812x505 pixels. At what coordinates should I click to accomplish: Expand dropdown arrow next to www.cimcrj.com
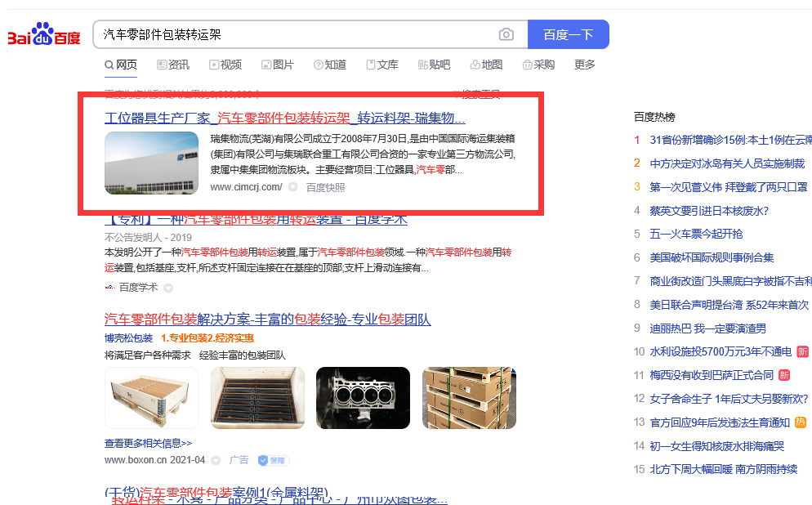[293, 187]
